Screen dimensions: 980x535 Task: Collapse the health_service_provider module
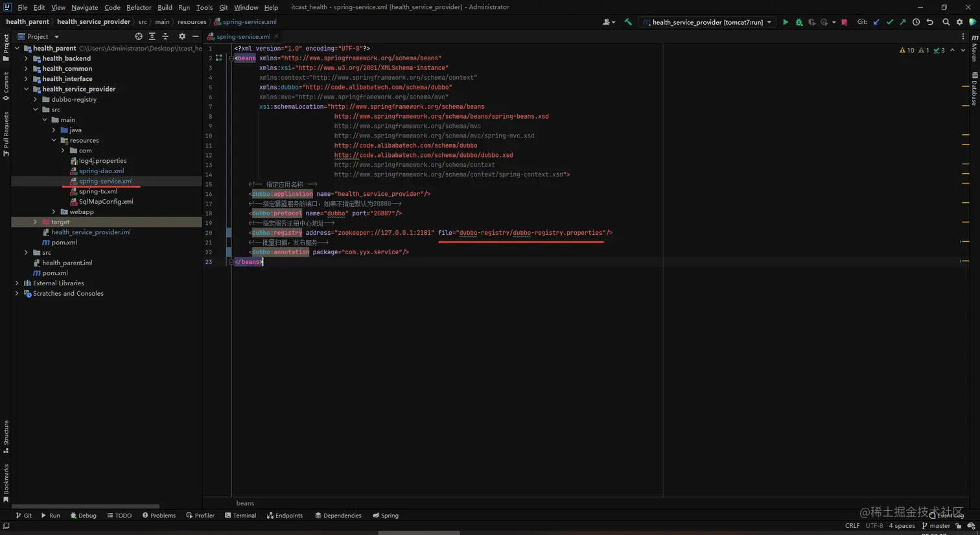tap(26, 89)
